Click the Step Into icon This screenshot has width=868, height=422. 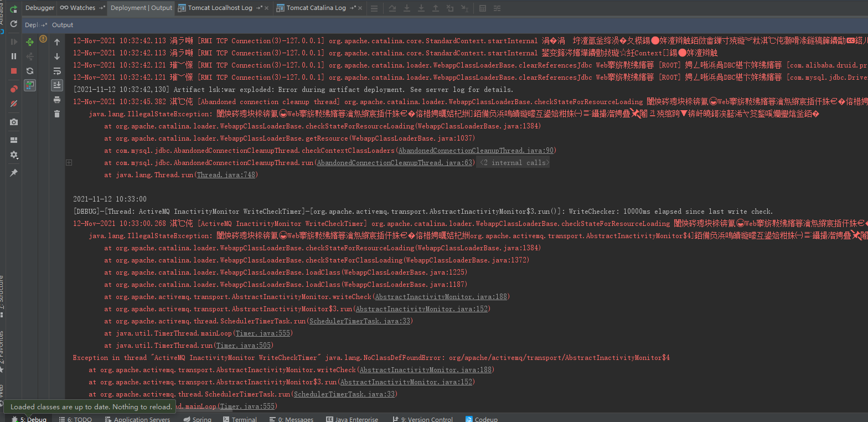coord(407,8)
